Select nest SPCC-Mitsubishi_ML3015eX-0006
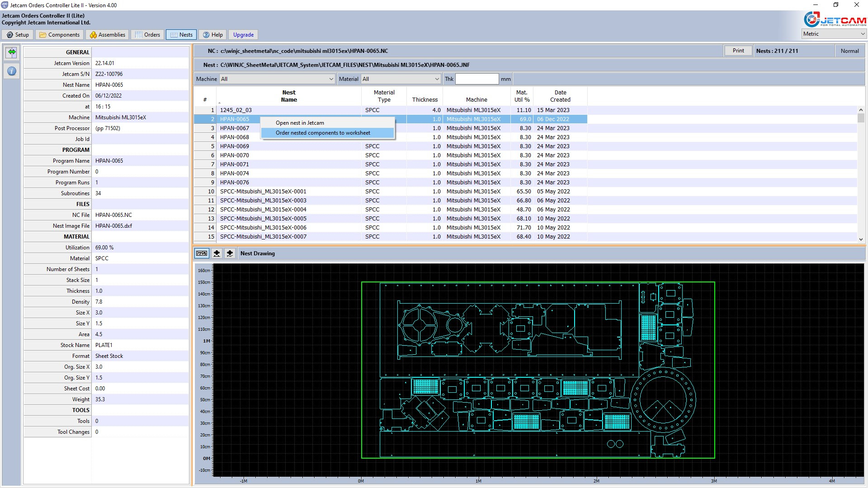Screen dimensions: 868x488 391,228
